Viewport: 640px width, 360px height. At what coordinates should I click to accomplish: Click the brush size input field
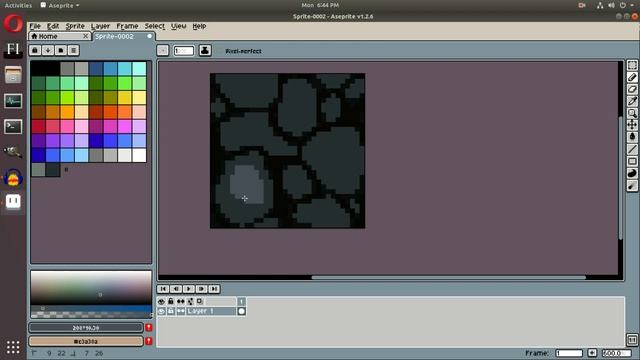pyautogui.click(x=183, y=51)
